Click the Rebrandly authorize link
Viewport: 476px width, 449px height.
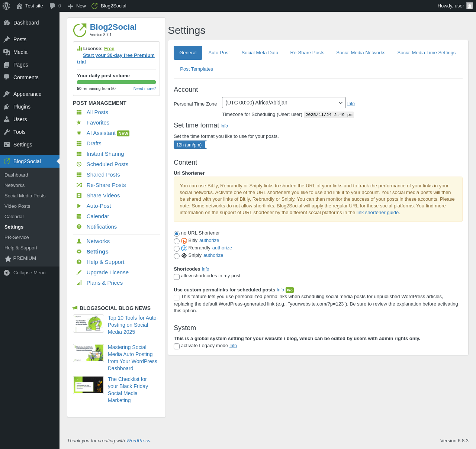pyautogui.click(x=222, y=248)
